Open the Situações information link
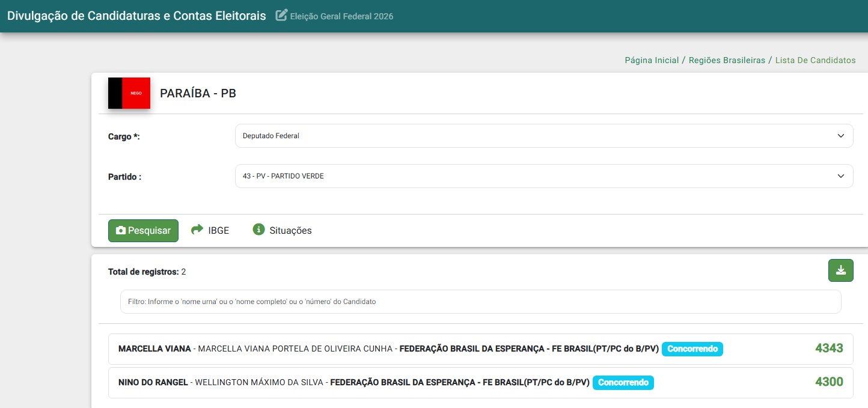The image size is (868, 408). 282,230
